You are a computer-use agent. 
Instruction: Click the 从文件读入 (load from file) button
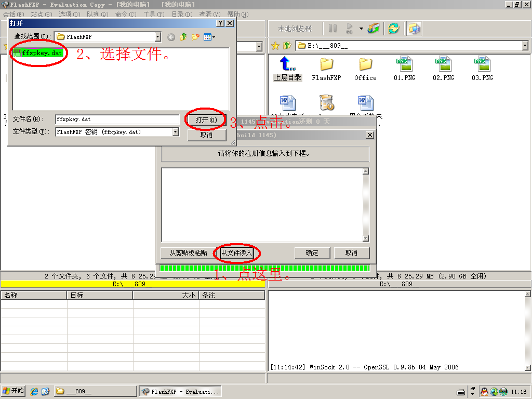237,253
